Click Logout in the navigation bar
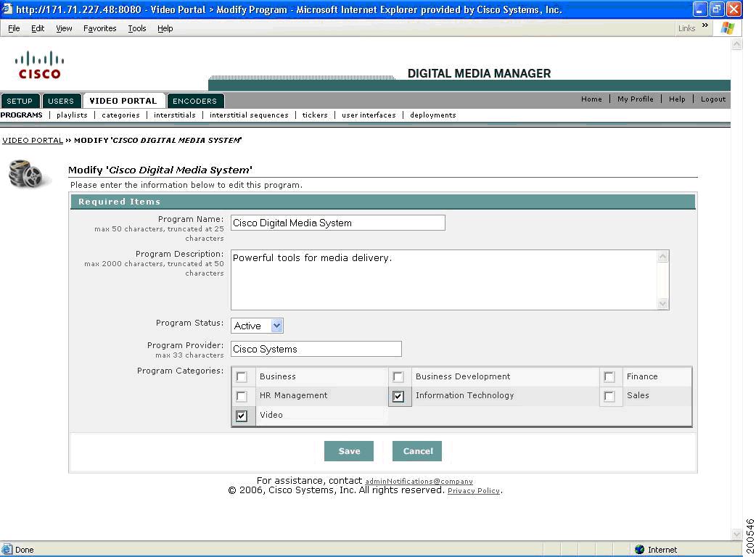 click(712, 99)
